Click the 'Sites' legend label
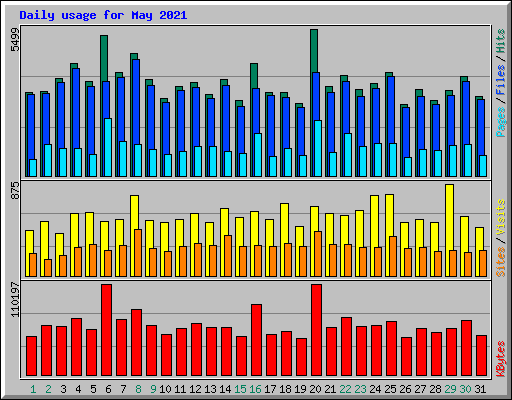The height and width of the screenshot is (400, 512). point(501,262)
